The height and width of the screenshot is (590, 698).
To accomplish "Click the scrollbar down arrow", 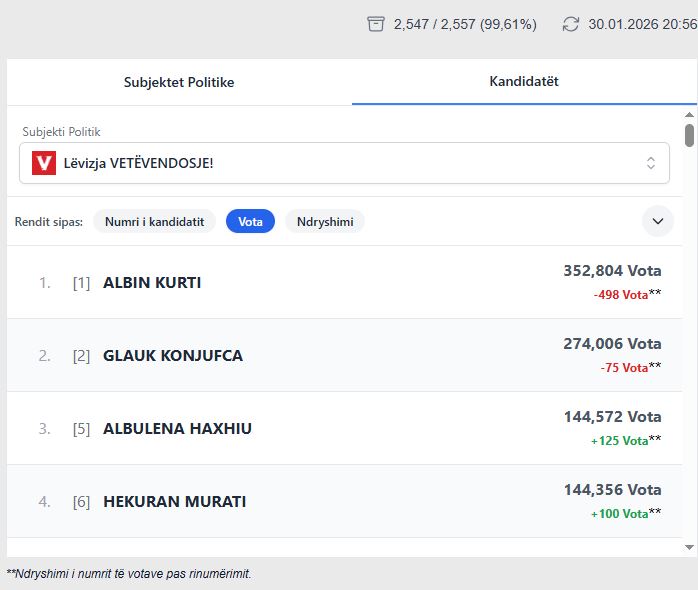I will click(689, 547).
